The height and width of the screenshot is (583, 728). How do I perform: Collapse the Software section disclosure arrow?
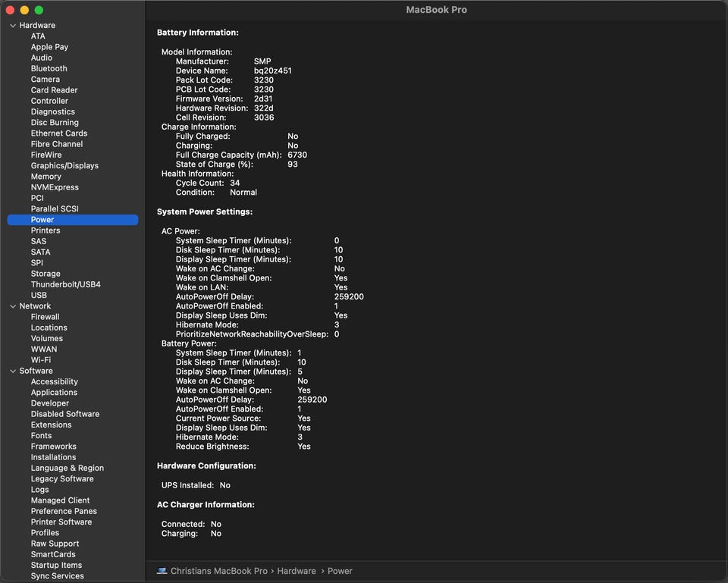12,371
